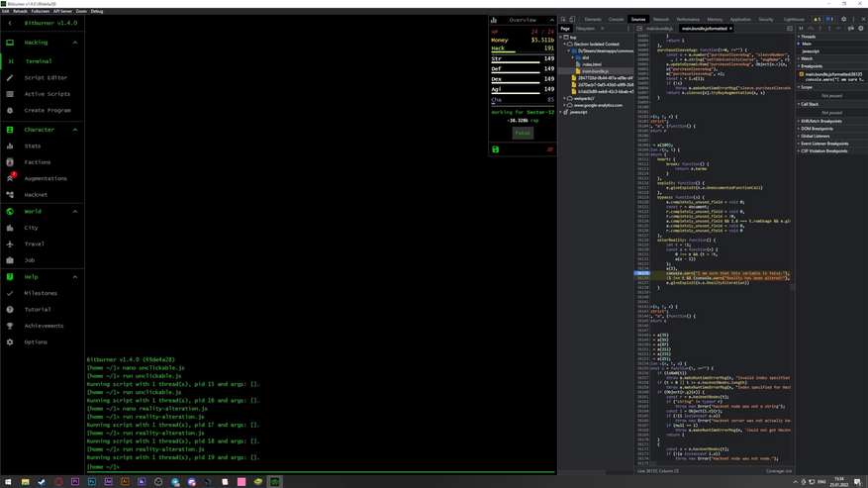Viewport: 868px width, 488px height.
Task: Open the Travel page
Action: [x=35, y=244]
